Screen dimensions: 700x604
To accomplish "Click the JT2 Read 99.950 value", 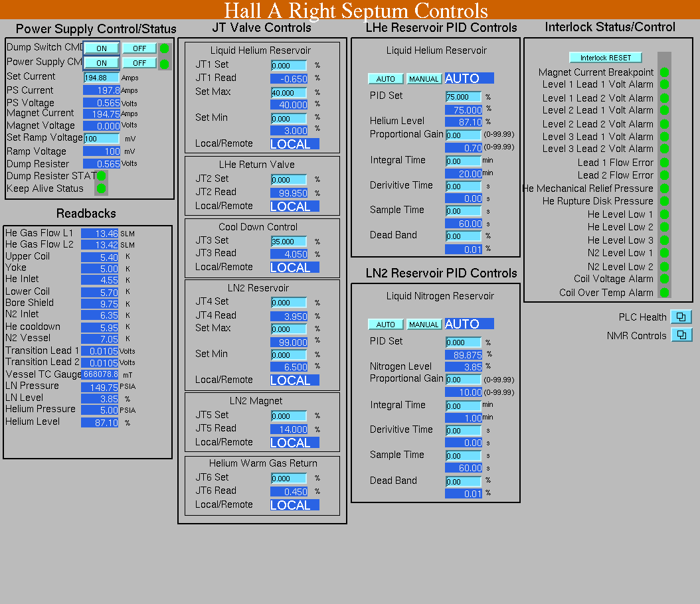I will tap(289, 193).
